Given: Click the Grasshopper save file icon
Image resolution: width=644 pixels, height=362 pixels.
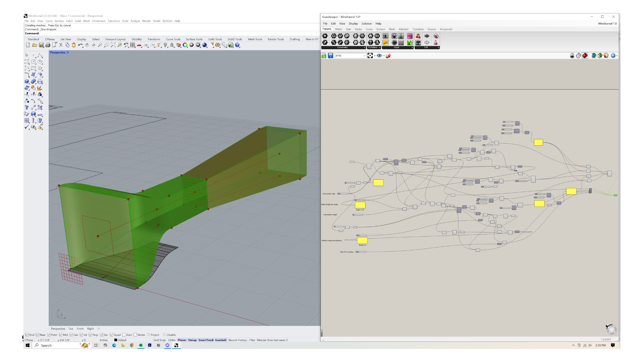Looking at the screenshot, I should tap(330, 56).
